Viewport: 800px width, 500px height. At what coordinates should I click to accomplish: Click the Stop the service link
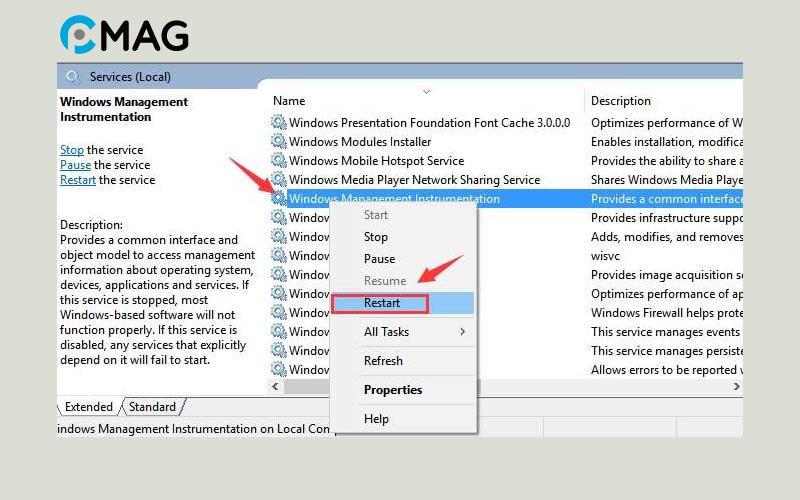pos(72,149)
